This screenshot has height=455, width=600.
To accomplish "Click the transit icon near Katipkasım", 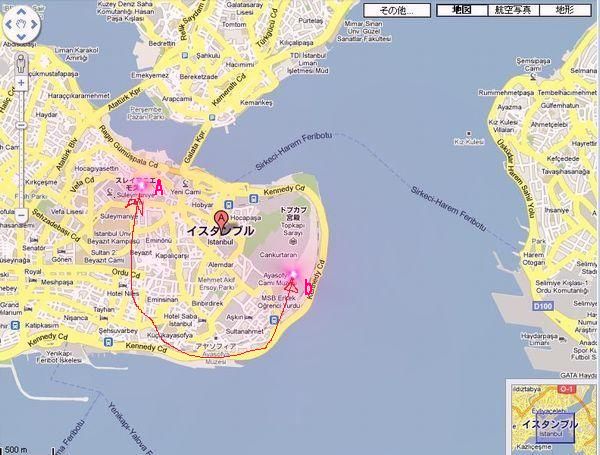I will [x=15, y=326].
